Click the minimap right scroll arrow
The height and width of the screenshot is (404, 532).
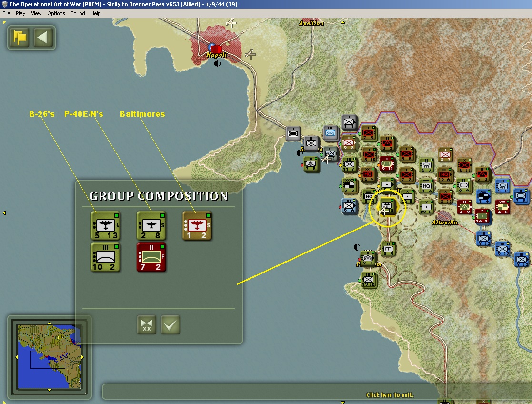click(82, 357)
